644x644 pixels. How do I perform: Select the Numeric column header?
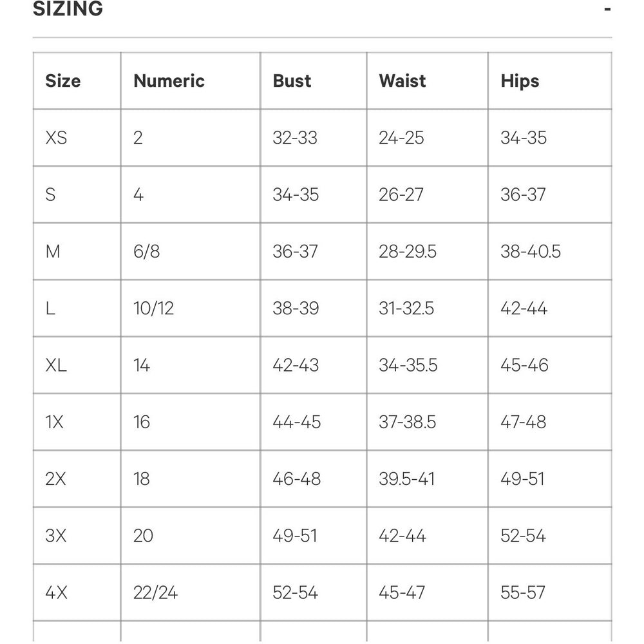tap(169, 81)
